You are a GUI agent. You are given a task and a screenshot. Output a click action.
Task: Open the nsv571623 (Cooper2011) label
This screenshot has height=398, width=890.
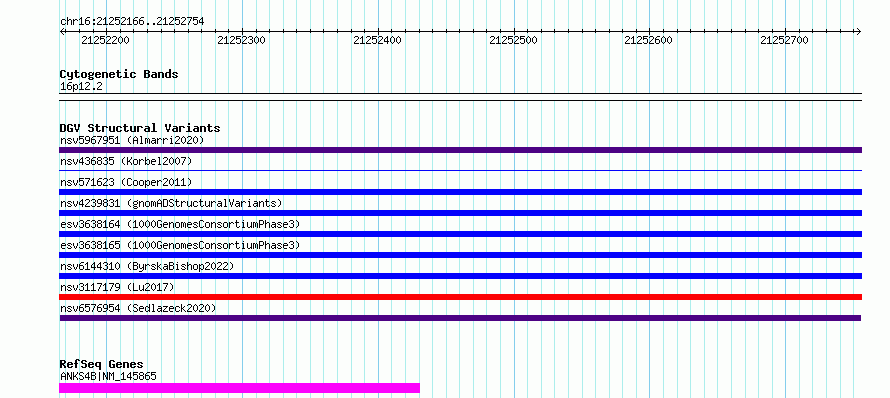coord(126,182)
